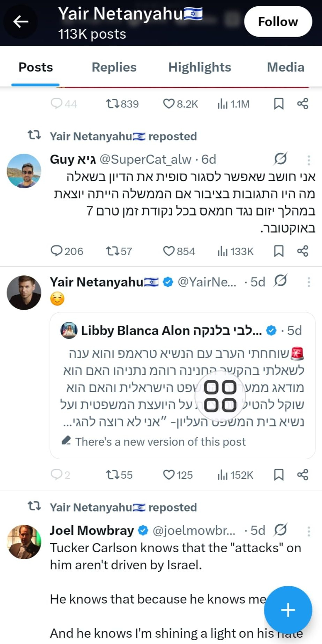This screenshot has width=322, height=644.
Task: Click Grok icon on Yair Netanyahu's post
Action: [280, 281]
